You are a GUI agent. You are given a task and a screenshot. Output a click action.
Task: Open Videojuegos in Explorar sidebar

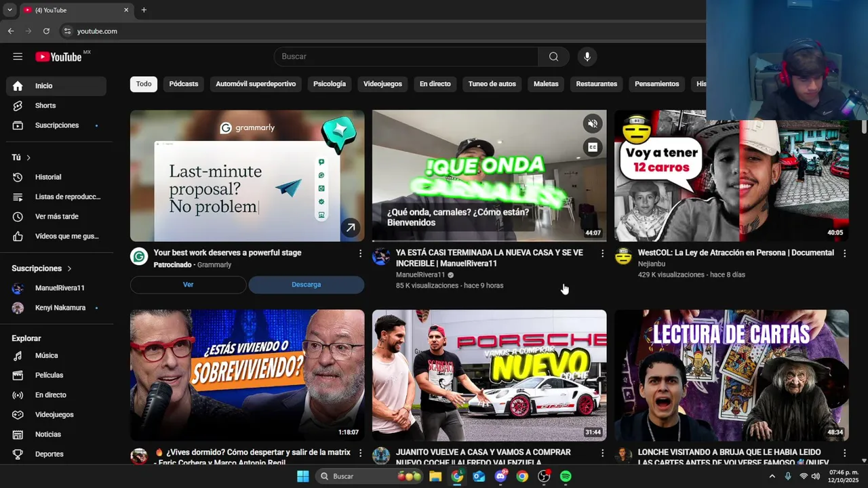(x=56, y=414)
